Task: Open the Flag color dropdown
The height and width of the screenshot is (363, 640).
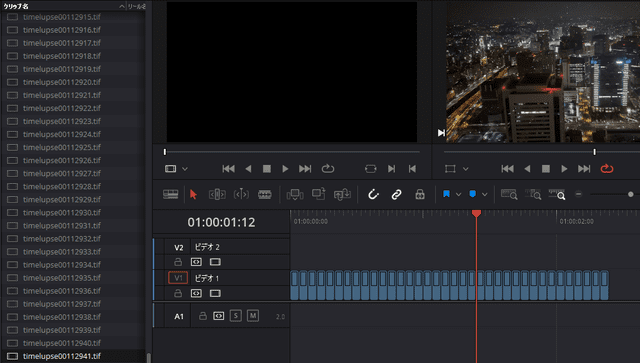Action: click(x=458, y=194)
